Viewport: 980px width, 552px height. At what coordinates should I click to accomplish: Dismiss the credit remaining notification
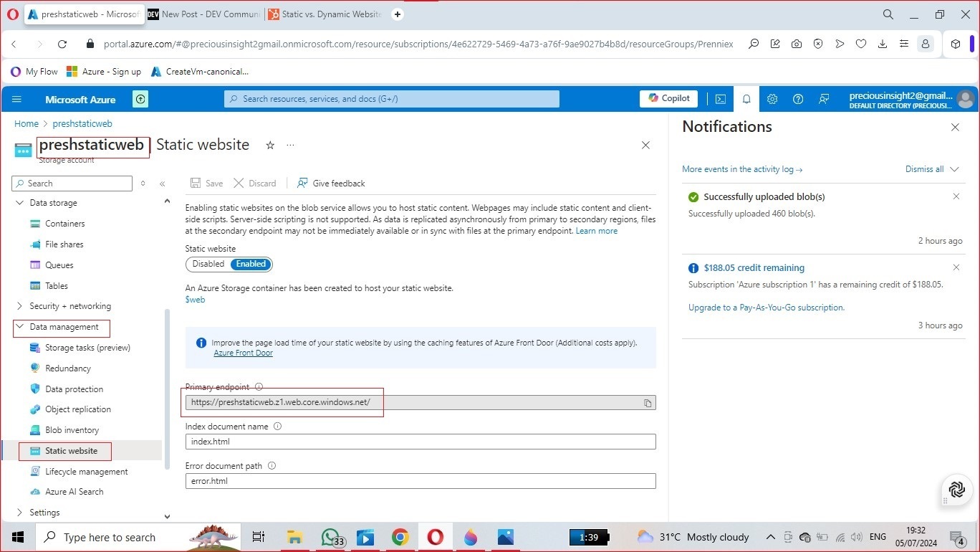[x=956, y=267]
